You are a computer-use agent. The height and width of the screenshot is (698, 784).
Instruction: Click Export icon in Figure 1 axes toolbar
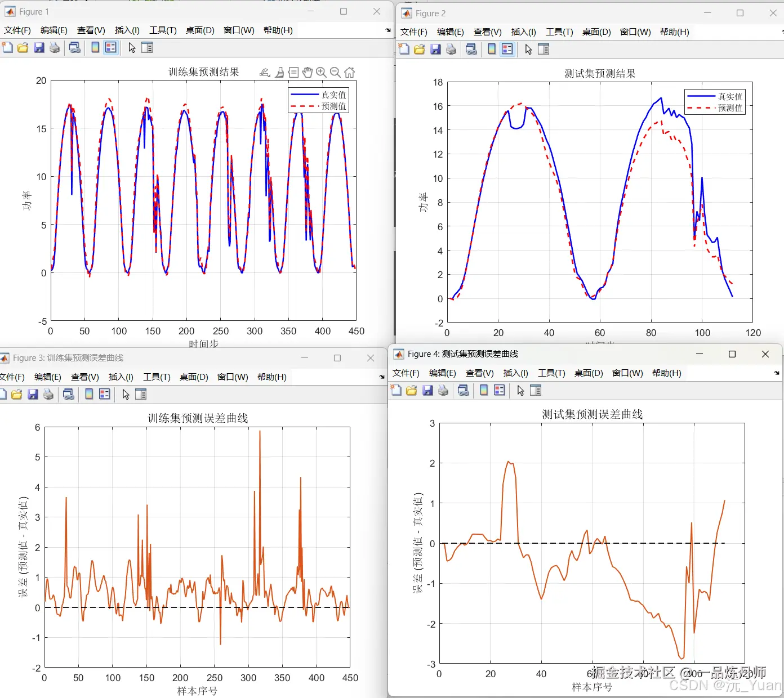click(264, 73)
